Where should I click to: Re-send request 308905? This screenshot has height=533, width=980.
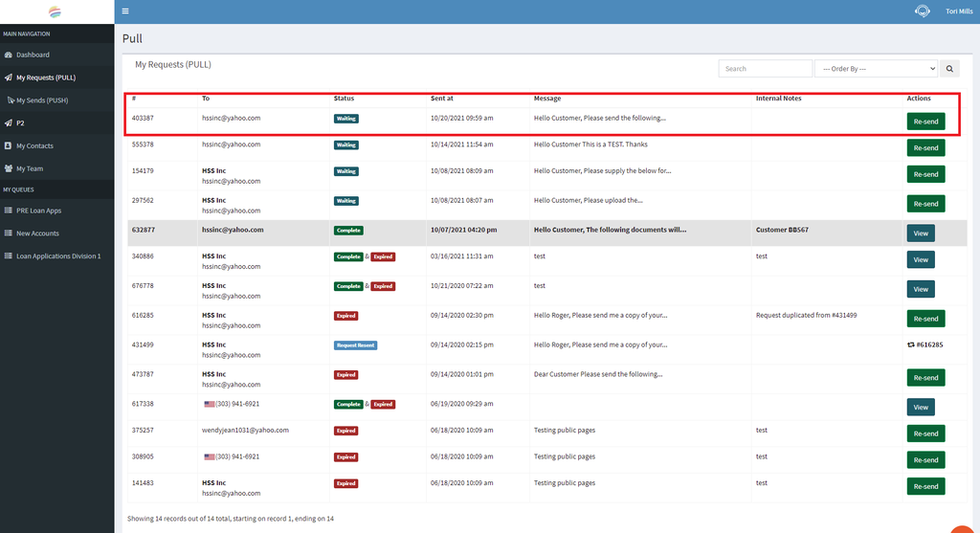(x=925, y=459)
